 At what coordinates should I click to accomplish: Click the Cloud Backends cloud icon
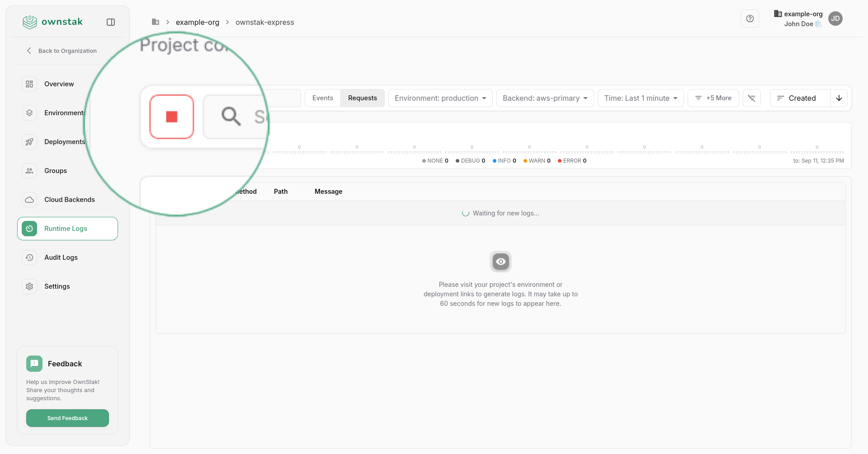pyautogui.click(x=29, y=200)
